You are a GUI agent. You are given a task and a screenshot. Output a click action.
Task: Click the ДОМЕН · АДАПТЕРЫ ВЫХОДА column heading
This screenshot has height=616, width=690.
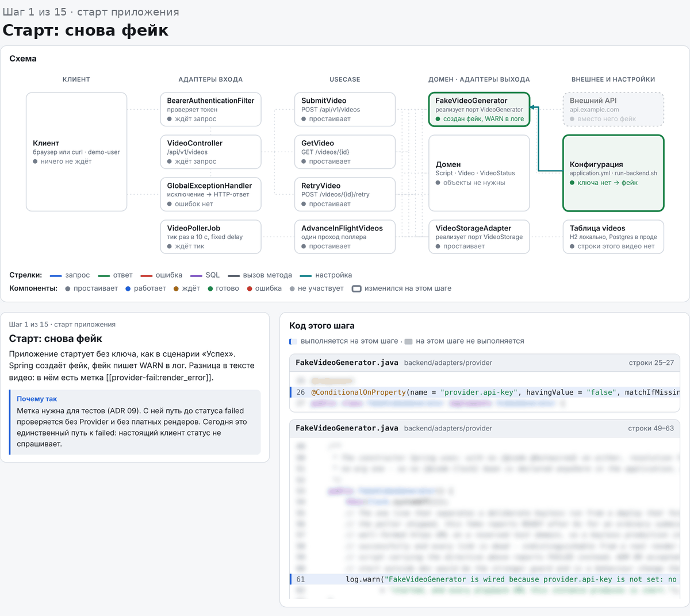[479, 79]
